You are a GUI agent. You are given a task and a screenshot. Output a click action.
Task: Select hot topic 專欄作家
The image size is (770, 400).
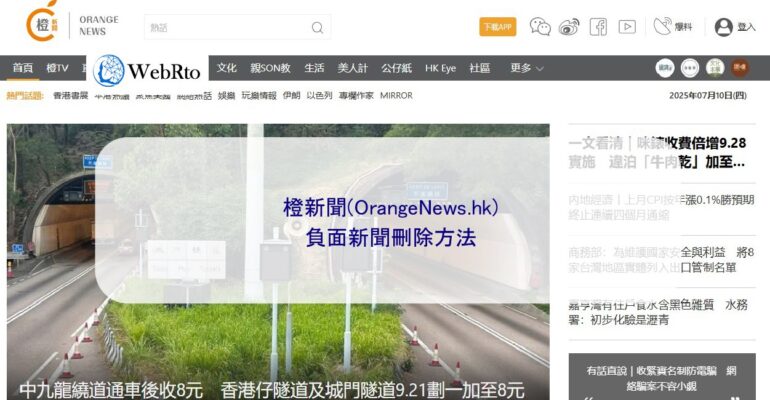356,95
